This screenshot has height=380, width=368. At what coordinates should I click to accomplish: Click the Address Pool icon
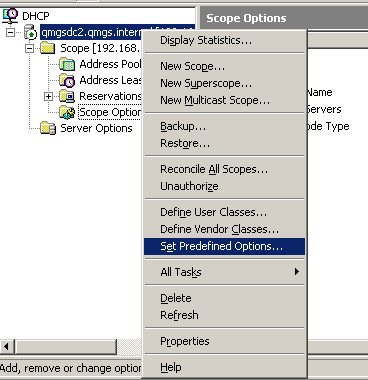(x=67, y=64)
